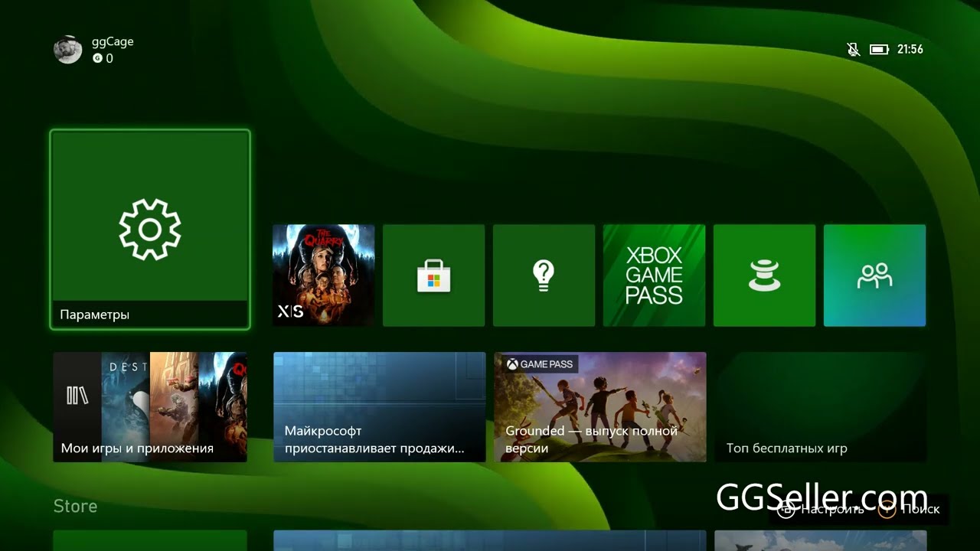Open the Параметры settings tile
This screenshot has width=980, height=551.
(150, 230)
